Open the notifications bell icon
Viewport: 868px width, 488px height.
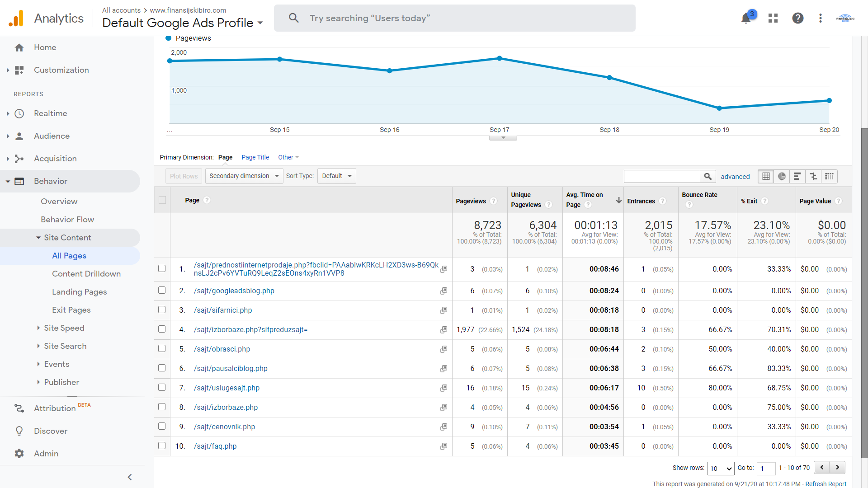click(746, 18)
